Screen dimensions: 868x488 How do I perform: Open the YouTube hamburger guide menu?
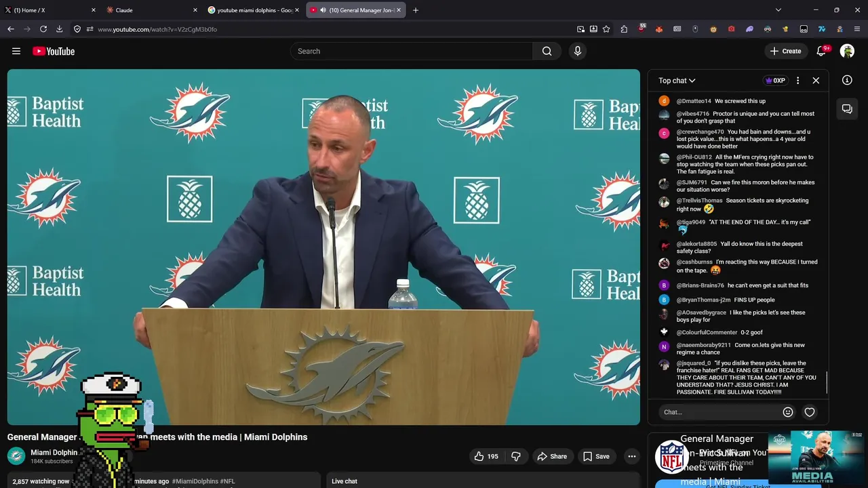click(x=16, y=51)
